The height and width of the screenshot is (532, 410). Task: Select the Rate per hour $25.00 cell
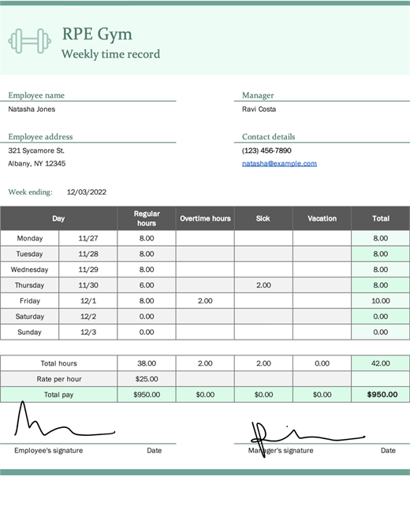pos(147,379)
